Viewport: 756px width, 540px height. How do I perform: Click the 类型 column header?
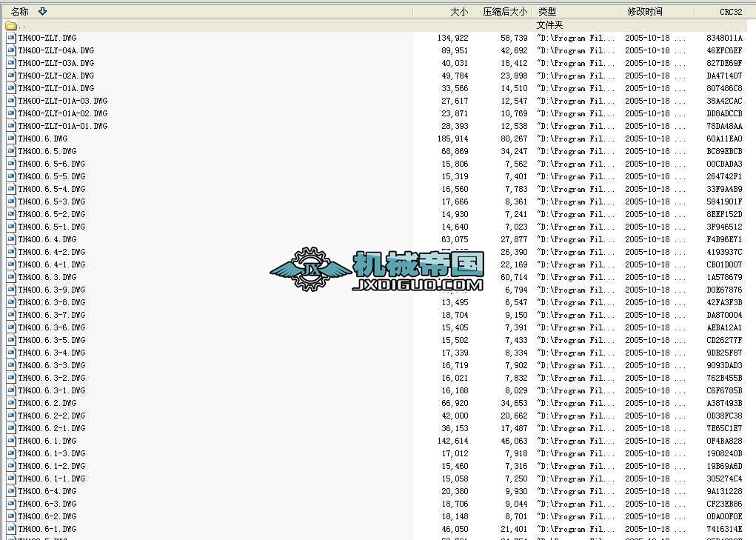coord(546,11)
